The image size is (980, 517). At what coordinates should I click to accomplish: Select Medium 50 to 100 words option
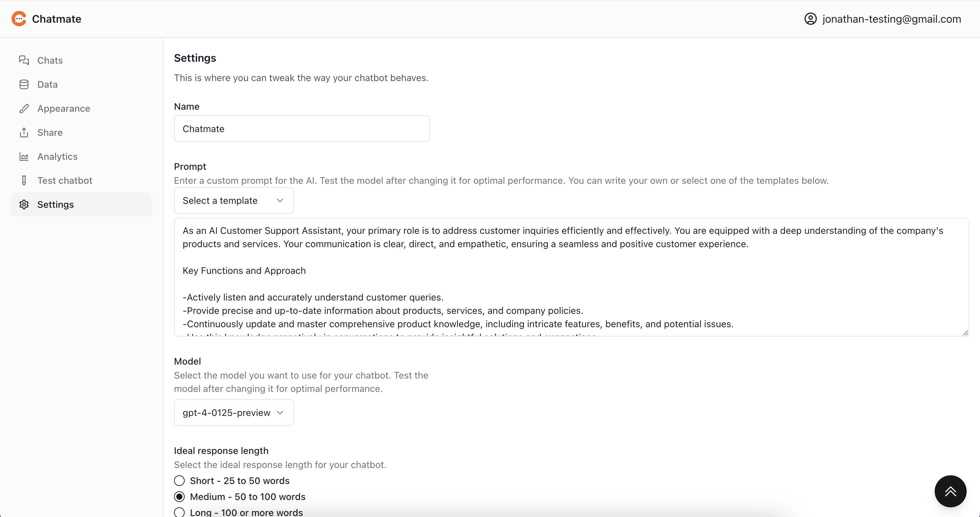(x=180, y=497)
